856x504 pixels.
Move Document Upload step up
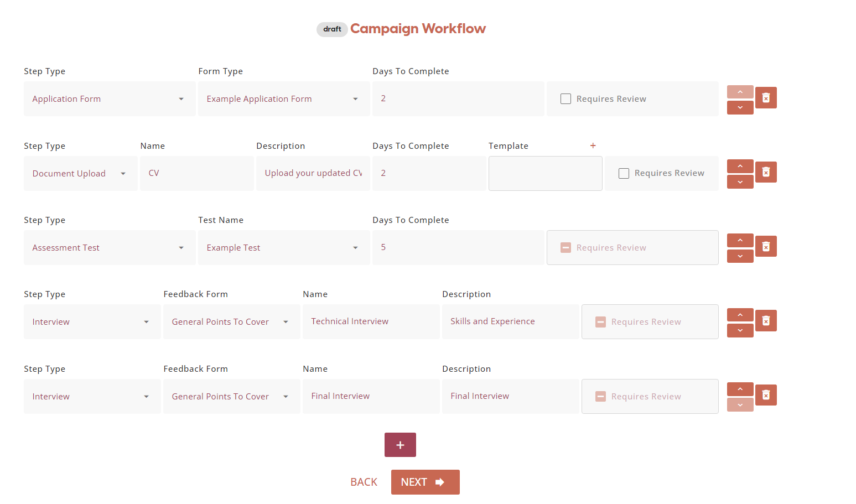click(x=740, y=166)
